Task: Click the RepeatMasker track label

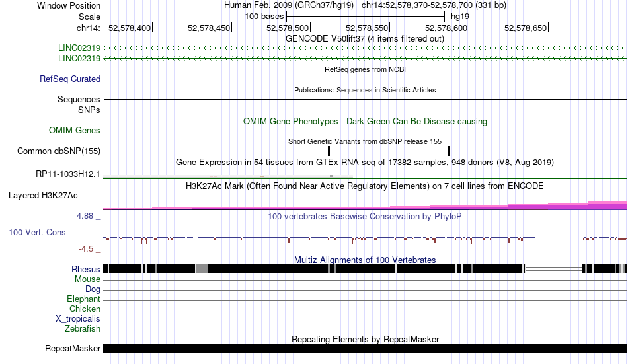Action: [73, 349]
